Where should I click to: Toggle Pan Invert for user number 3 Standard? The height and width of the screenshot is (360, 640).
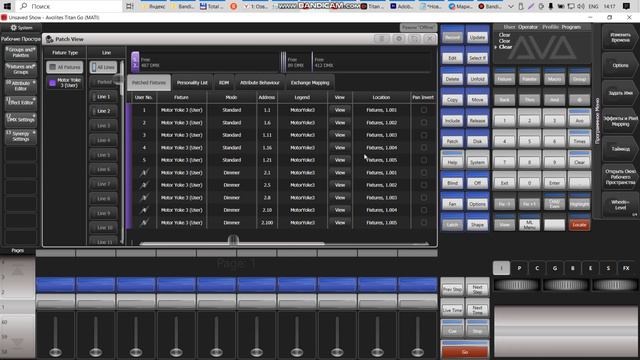[424, 135]
